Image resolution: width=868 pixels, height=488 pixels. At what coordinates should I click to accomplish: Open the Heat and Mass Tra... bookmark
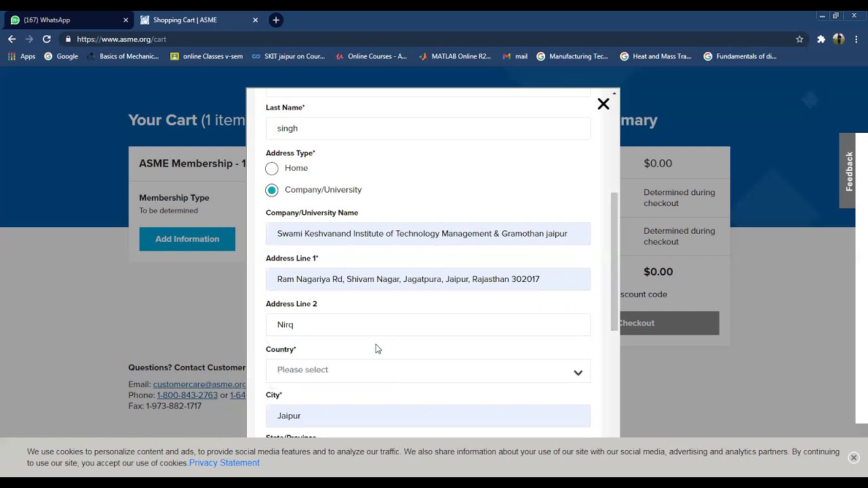coord(656,56)
